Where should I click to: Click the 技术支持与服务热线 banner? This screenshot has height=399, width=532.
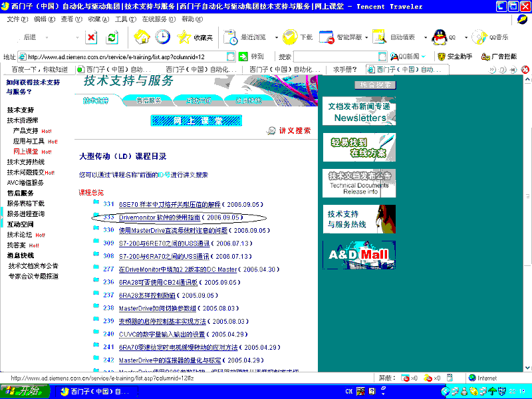pyautogui.click(x=359, y=219)
